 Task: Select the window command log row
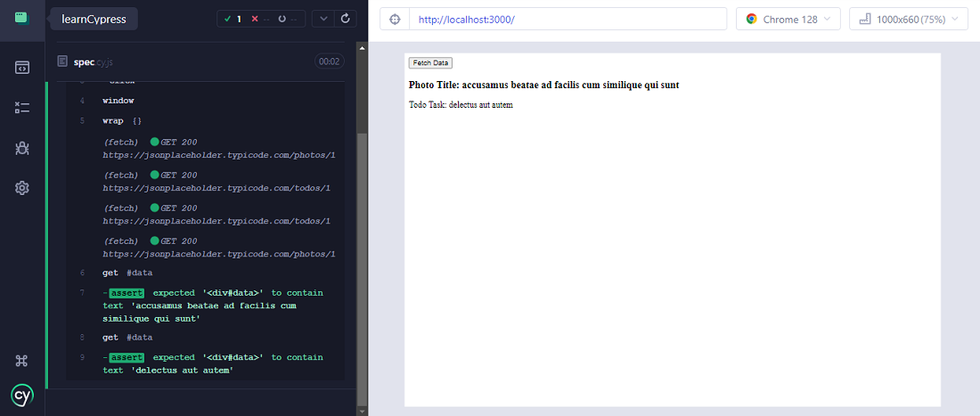[205, 101]
